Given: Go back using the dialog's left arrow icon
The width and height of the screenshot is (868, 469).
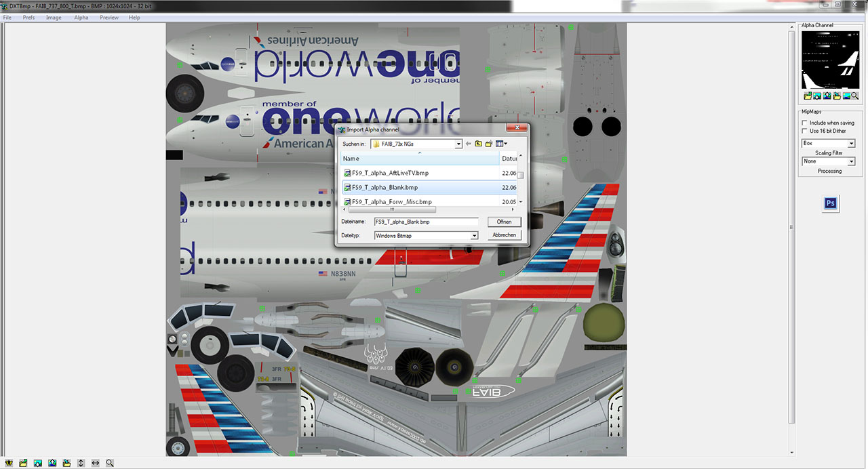Looking at the screenshot, I should tap(468, 144).
